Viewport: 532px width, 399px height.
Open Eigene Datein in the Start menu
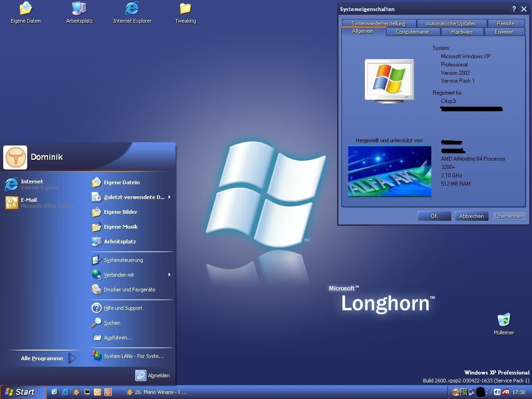pyautogui.click(x=132, y=182)
